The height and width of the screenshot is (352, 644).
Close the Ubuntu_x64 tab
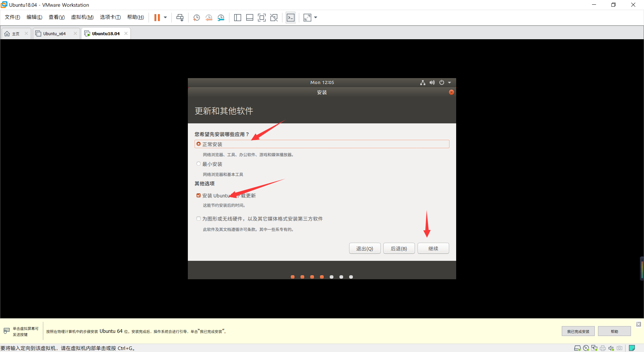click(75, 33)
